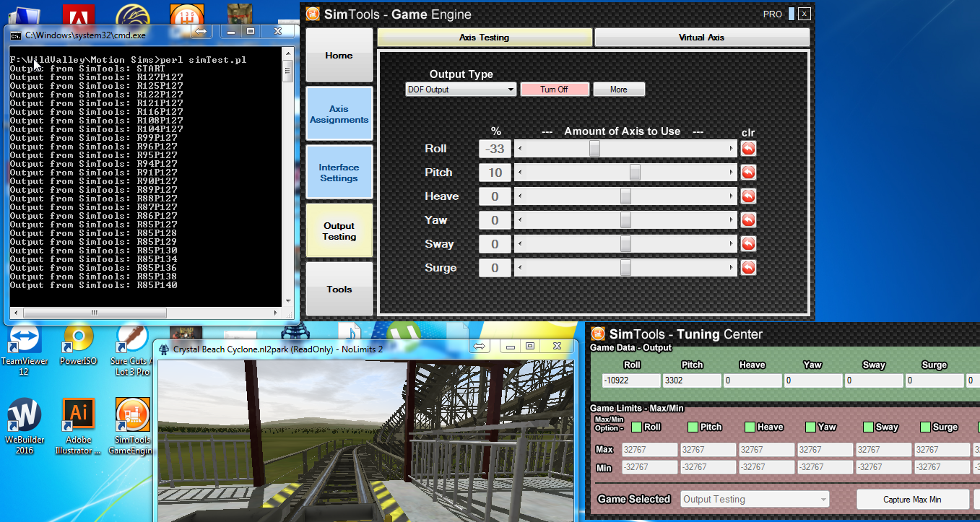This screenshot has width=980, height=522.
Task: Click the cmd window vertical scrollbar up arrow
Action: point(287,52)
